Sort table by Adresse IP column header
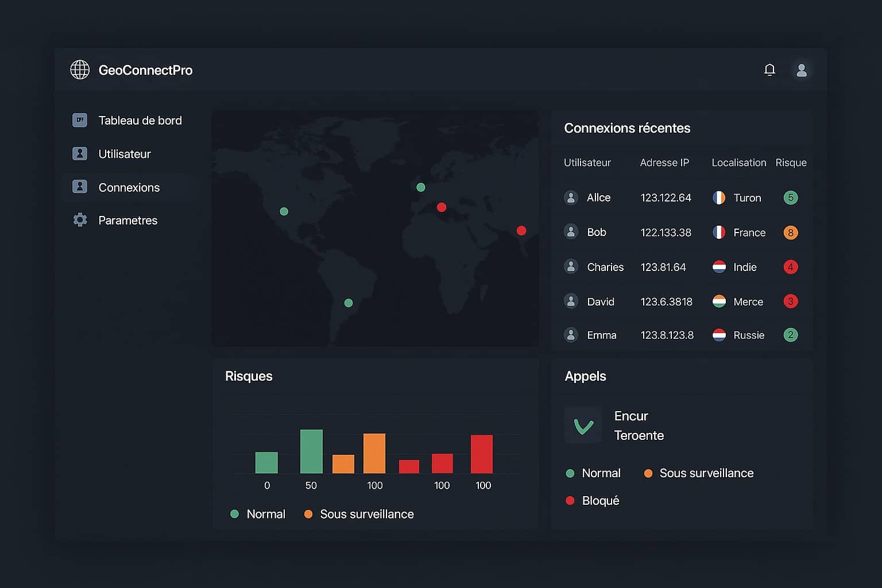Image resolution: width=882 pixels, height=588 pixels. point(664,163)
